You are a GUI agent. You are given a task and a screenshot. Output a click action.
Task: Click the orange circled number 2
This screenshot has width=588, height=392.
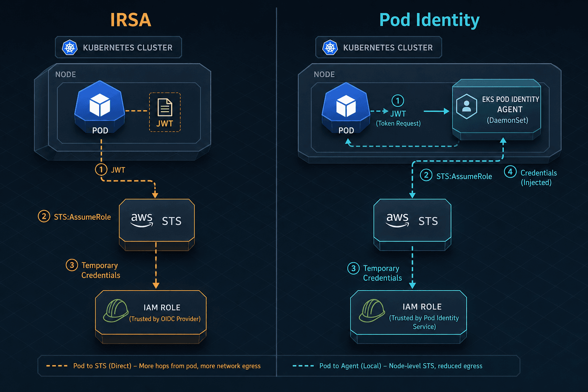(x=44, y=216)
